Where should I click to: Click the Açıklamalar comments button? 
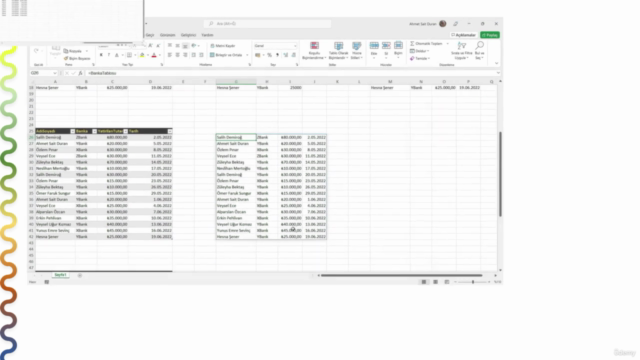463,35
